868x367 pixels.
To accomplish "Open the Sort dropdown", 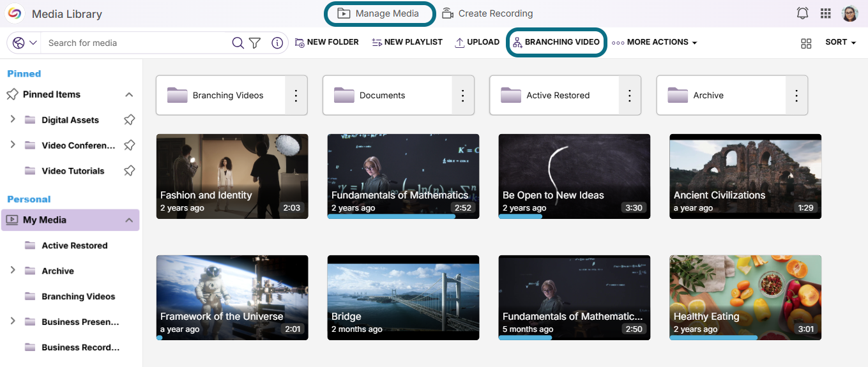I will click(841, 42).
